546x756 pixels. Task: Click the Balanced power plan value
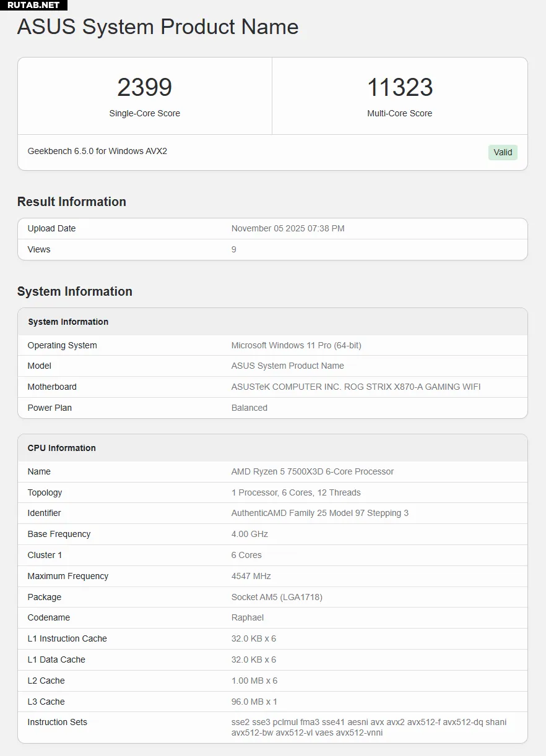[249, 408]
